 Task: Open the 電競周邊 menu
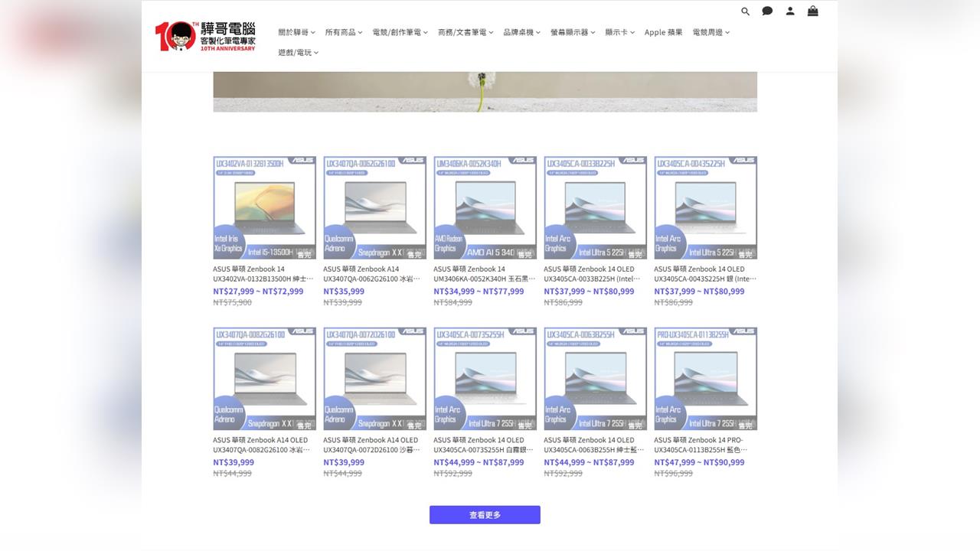710,32
